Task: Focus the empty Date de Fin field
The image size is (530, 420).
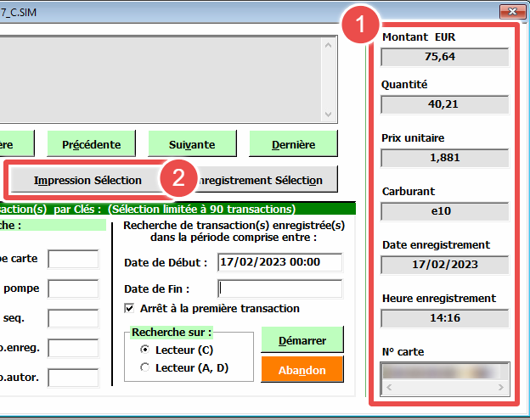Action: click(x=279, y=288)
